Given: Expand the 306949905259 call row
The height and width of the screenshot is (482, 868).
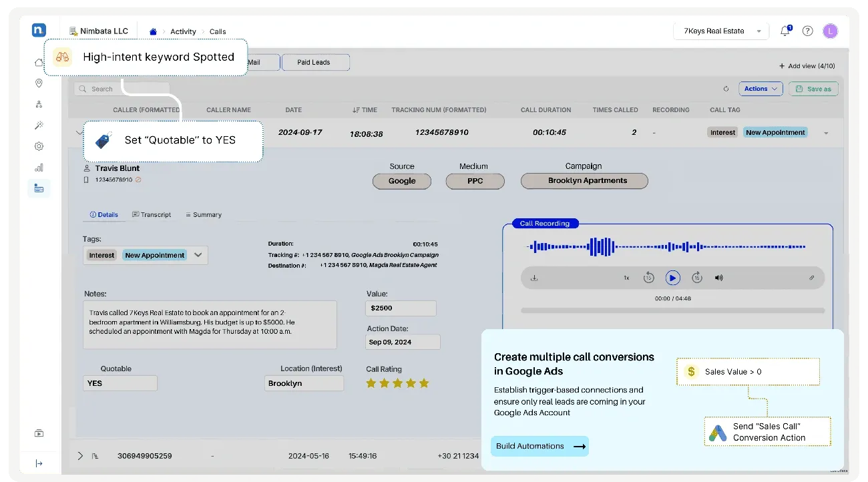Looking at the screenshot, I should click(x=80, y=456).
